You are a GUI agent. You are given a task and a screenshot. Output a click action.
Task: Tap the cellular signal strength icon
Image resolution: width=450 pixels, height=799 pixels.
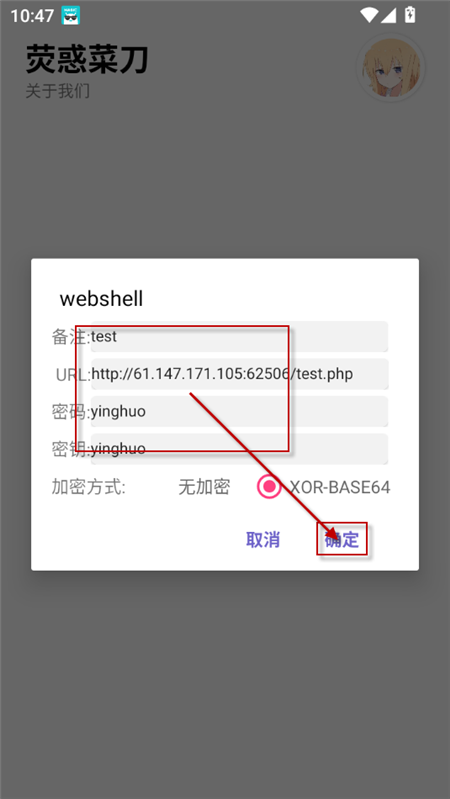(x=388, y=15)
